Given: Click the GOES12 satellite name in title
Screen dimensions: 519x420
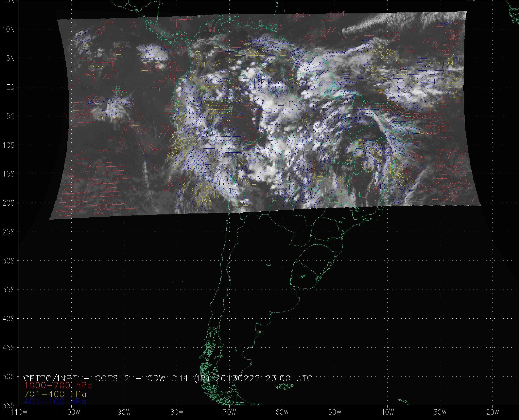Looking at the screenshot, I should 112,378.
